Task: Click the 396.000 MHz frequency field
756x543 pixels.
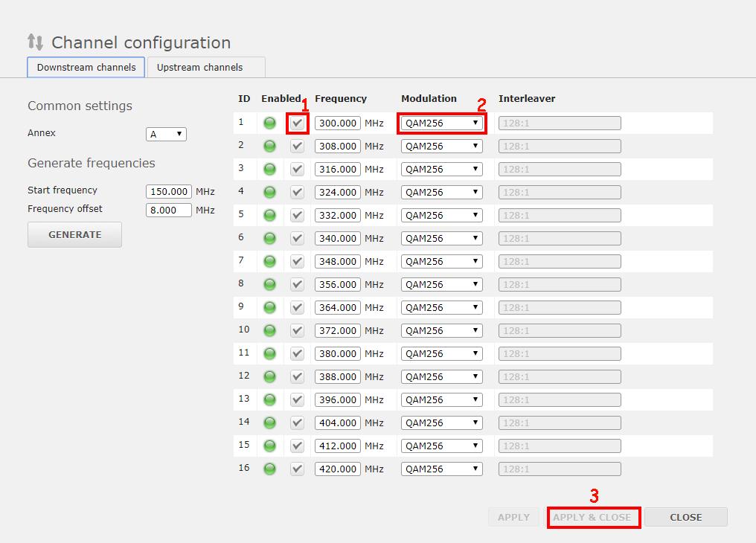Action: click(338, 400)
